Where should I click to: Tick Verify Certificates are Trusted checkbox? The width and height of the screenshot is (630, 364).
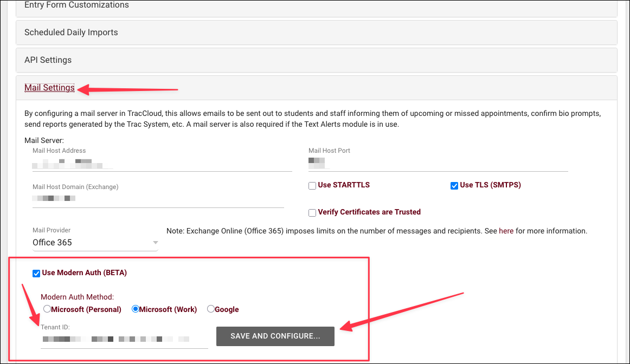coord(312,212)
